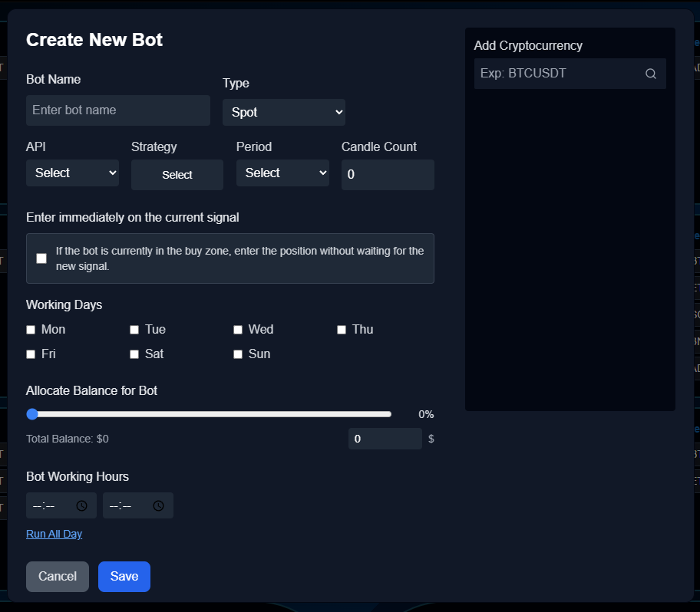
Task: Check the Sat working day box
Action: click(x=134, y=354)
